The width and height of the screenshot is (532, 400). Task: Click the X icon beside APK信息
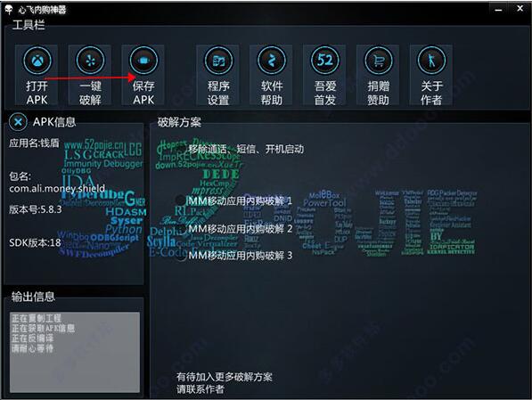pyautogui.click(x=18, y=122)
